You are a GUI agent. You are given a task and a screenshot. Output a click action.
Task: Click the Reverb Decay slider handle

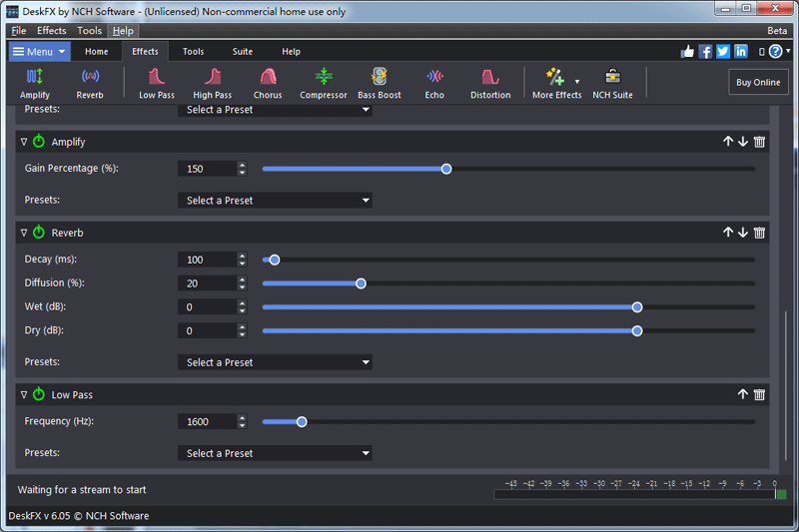coord(274,261)
